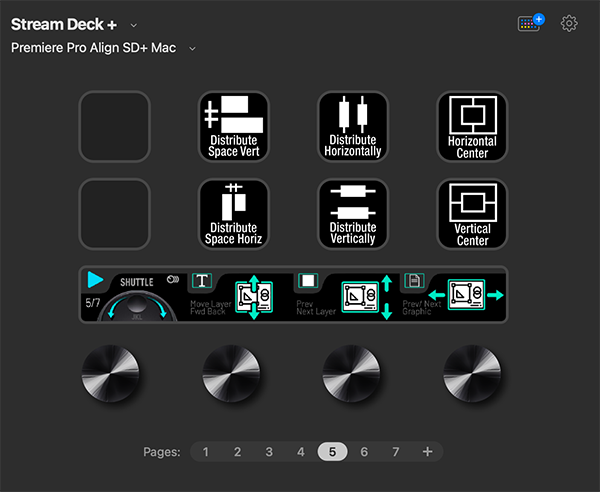Select the second dial knob under Move Layer
Screen dimensions: 600x492
[231, 373]
